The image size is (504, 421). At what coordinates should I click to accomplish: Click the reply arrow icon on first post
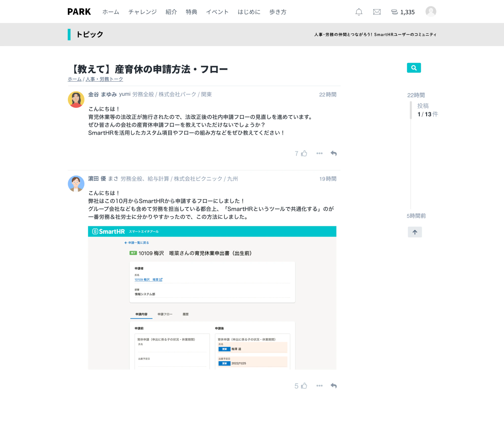click(334, 153)
